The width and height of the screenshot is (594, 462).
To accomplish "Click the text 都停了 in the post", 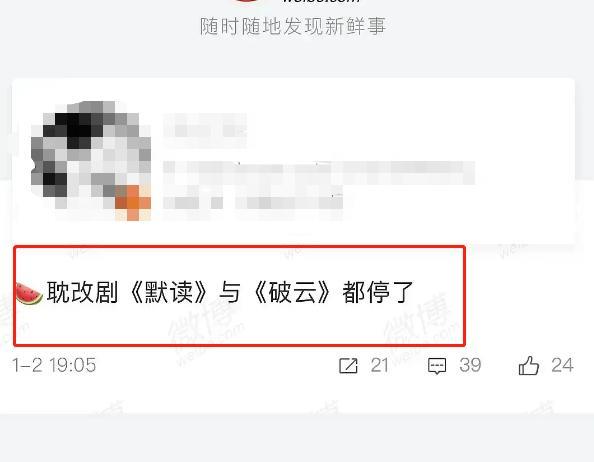I will pyautogui.click(x=378, y=293).
